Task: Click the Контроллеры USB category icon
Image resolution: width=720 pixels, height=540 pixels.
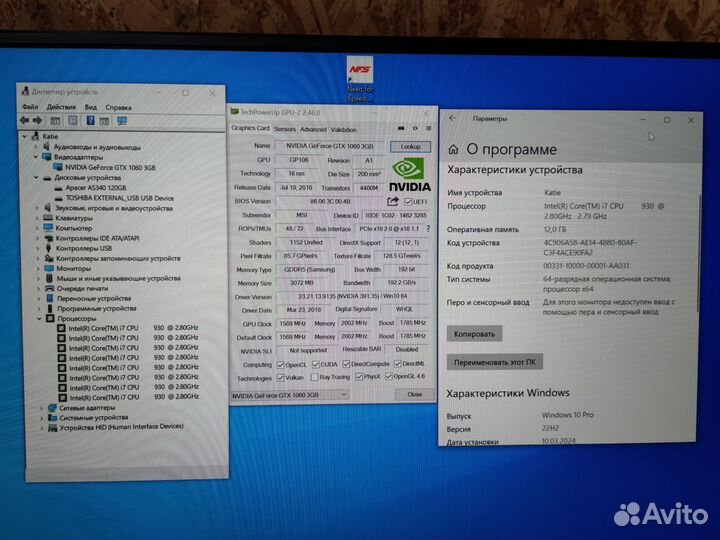Action: [49, 248]
